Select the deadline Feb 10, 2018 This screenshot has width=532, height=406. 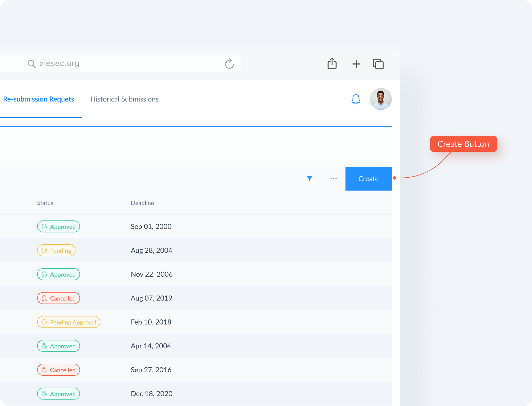pos(151,322)
